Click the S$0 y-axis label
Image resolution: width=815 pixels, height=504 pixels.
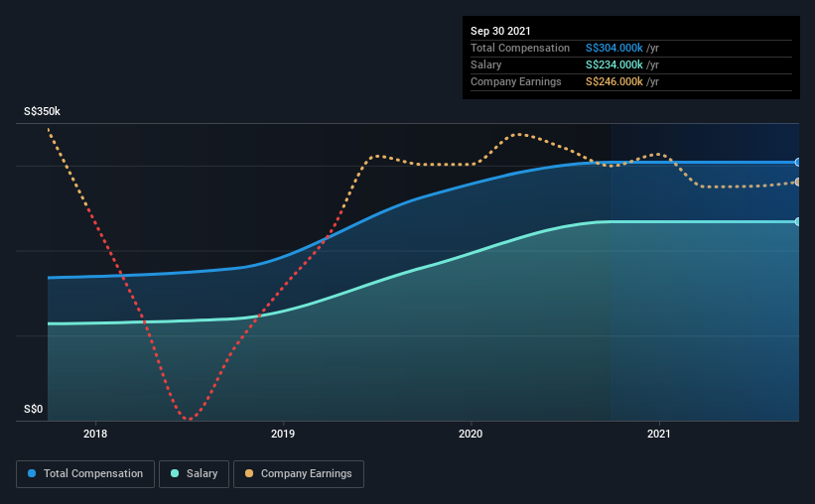34,410
